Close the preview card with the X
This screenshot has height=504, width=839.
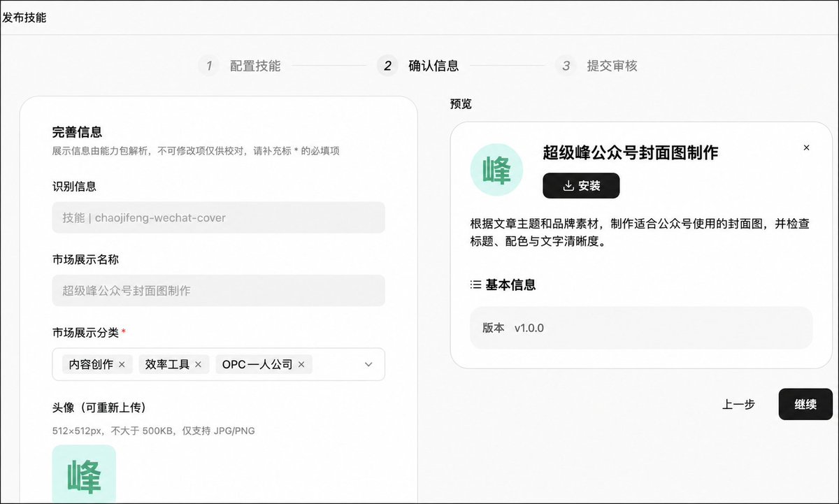click(x=806, y=147)
